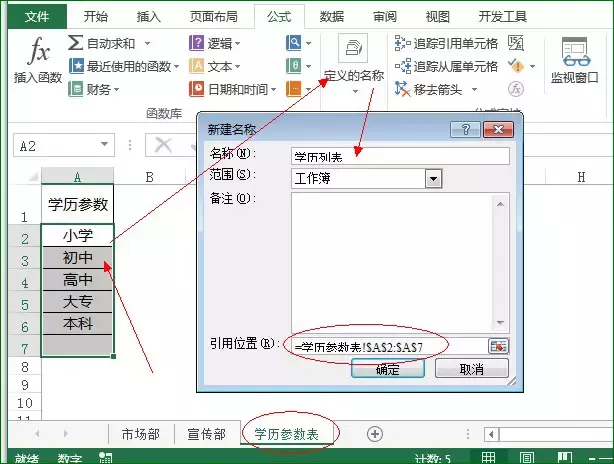Switch to Page Layout view in status bar

click(x=526, y=457)
